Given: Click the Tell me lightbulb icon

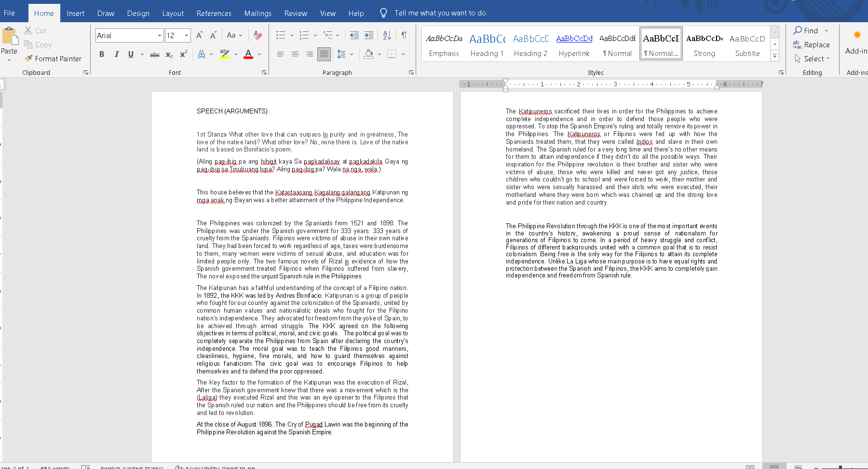Looking at the screenshot, I should pos(383,13).
